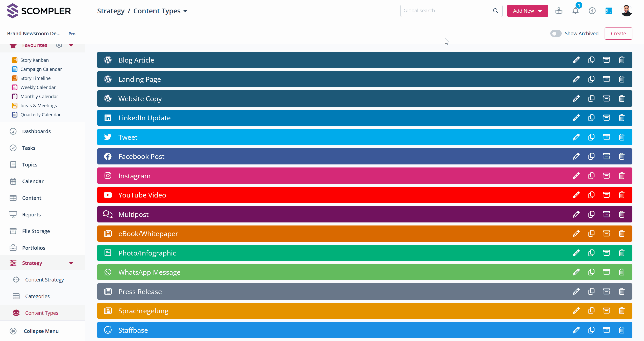Open the Story Kanban favourite link
Image resolution: width=644 pixels, height=341 pixels.
[x=34, y=60]
